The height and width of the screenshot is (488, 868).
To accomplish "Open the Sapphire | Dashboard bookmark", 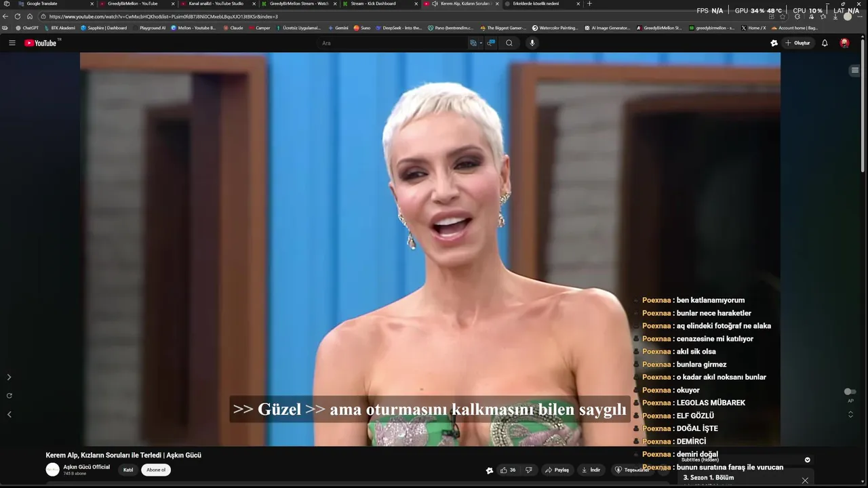I will [x=104, y=28].
